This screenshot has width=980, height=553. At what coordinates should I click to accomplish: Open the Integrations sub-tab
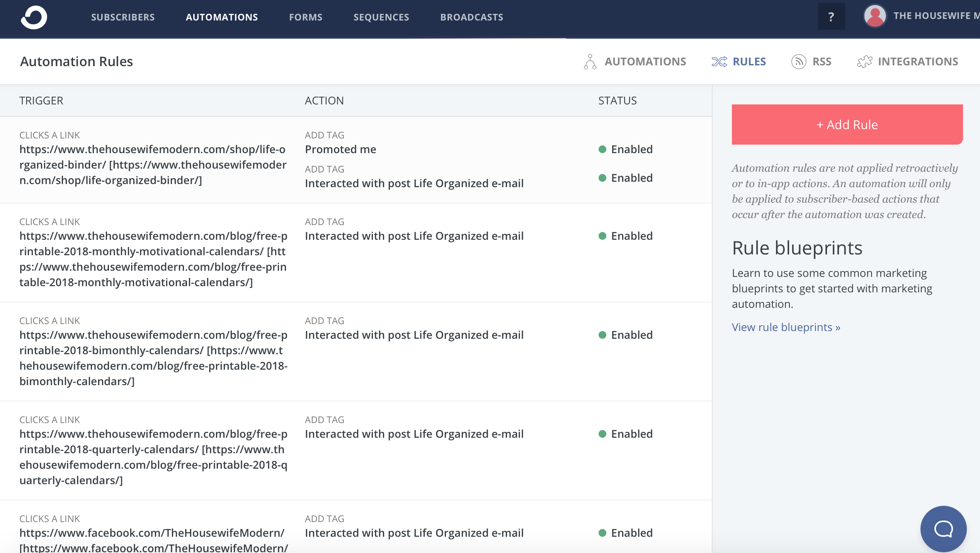pyautogui.click(x=918, y=62)
